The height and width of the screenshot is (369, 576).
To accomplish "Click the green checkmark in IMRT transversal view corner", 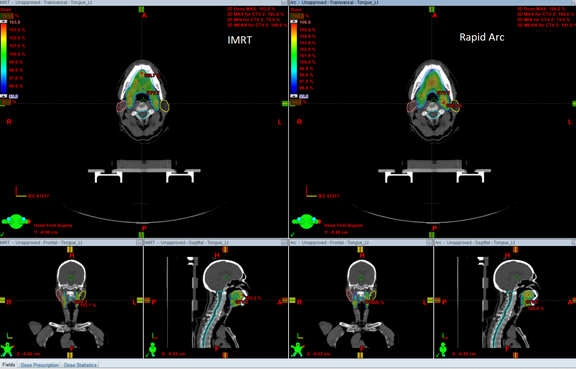I will pyautogui.click(x=3, y=234).
